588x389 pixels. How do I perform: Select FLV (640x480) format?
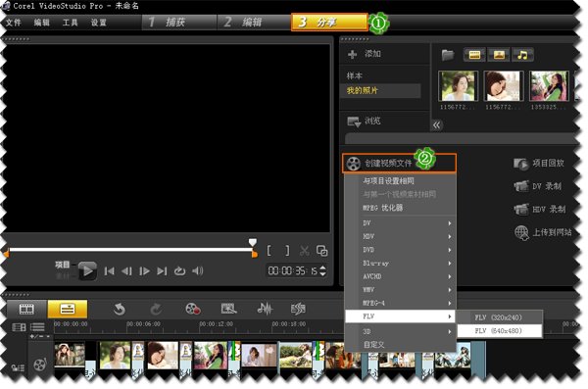(500, 331)
